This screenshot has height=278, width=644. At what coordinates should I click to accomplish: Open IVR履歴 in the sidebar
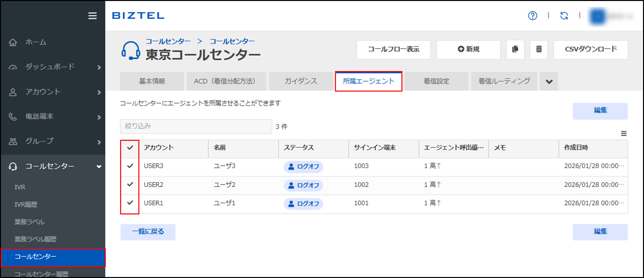coord(26,204)
